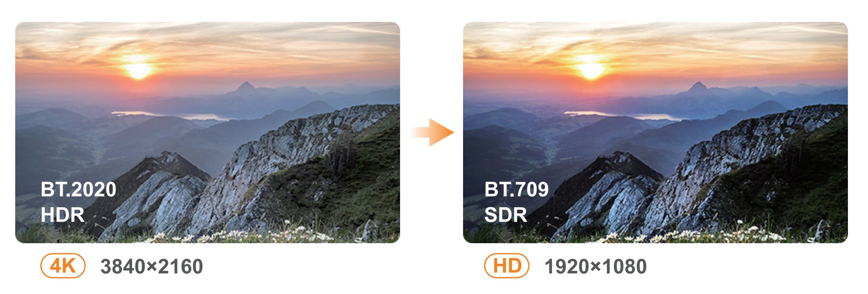The height and width of the screenshot is (294, 868).
Task: Click the orange HD badge
Action: (507, 266)
